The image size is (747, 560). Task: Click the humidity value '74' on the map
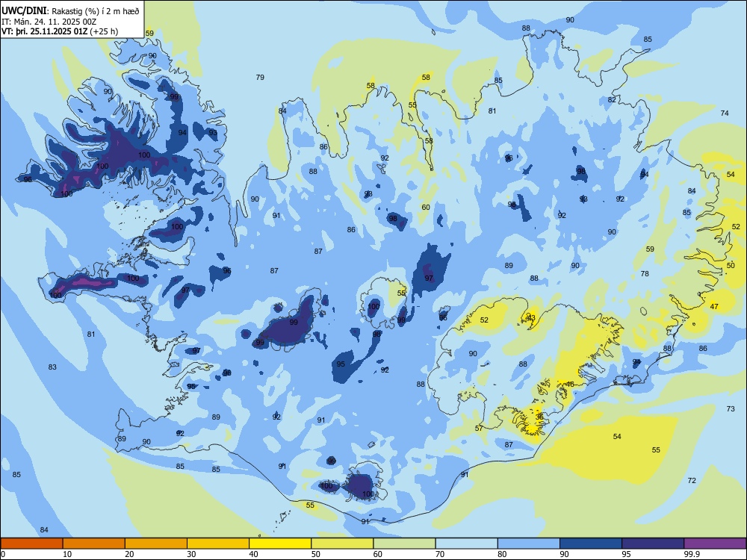click(725, 113)
